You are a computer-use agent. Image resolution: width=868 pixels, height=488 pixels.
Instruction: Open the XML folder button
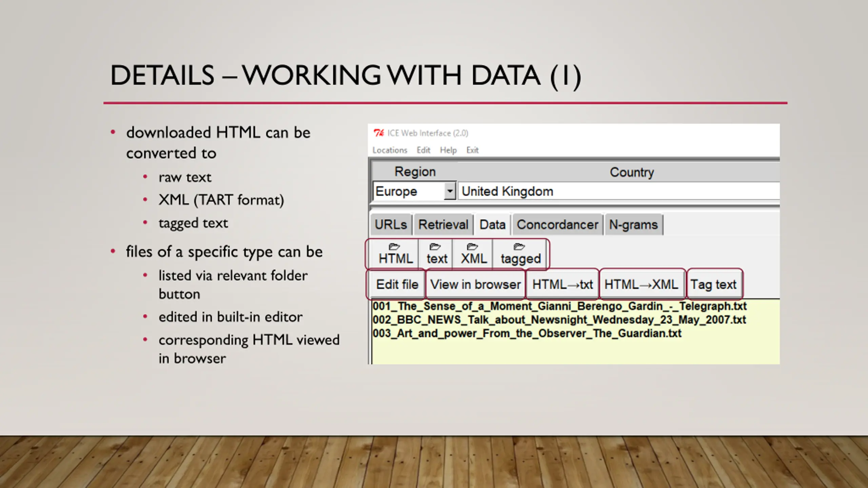tap(473, 254)
